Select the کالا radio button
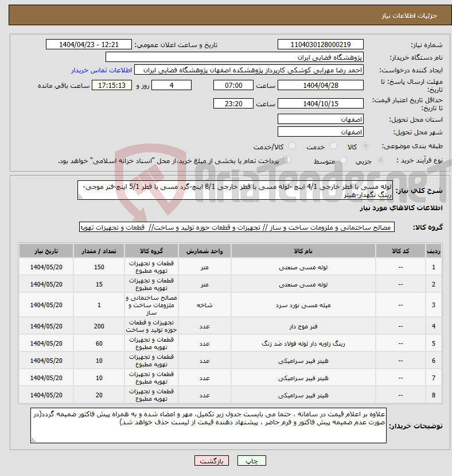 [366, 146]
